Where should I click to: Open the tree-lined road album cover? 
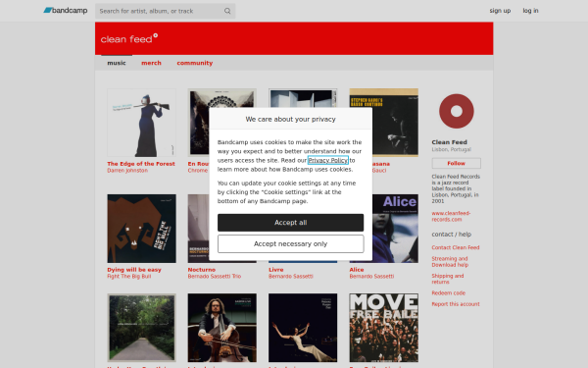(x=141, y=328)
